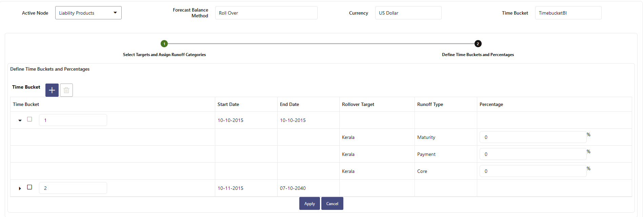Tick the checkbox for time bucket 2

29,187
